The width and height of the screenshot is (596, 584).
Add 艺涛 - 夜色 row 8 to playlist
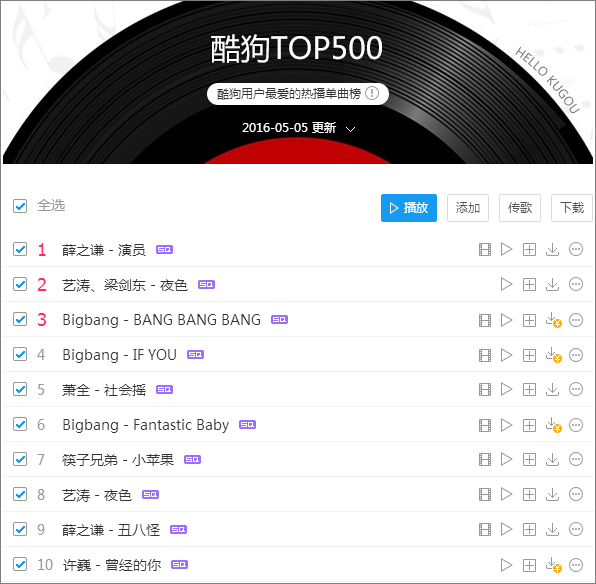[x=529, y=495]
